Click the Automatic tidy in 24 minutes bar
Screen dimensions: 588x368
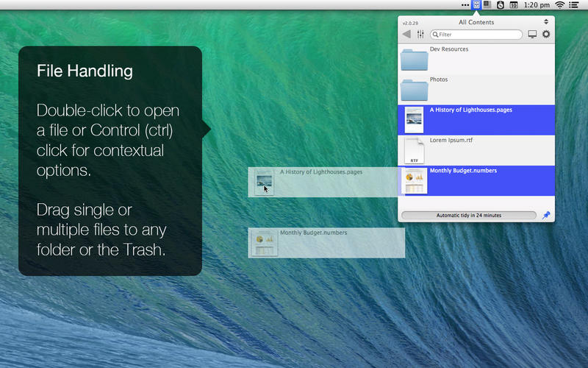click(x=469, y=215)
